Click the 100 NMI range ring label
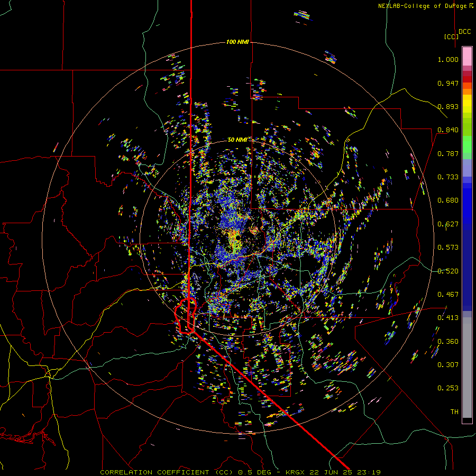476x476 pixels. tap(237, 42)
